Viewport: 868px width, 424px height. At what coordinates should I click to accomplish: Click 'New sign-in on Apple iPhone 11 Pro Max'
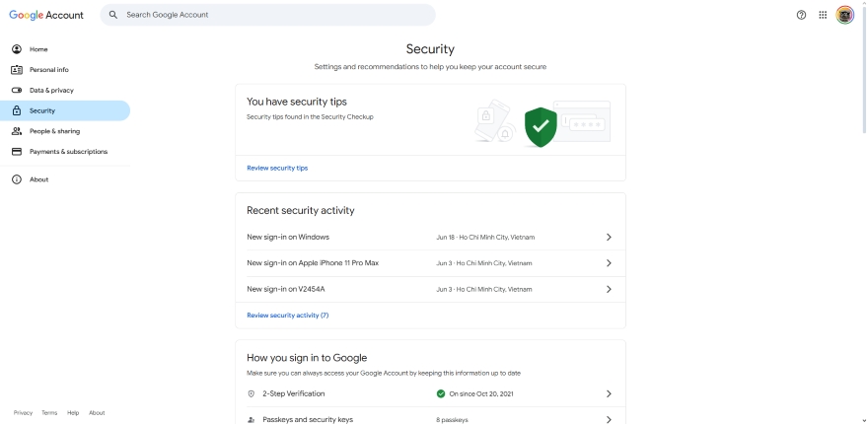pyautogui.click(x=313, y=263)
